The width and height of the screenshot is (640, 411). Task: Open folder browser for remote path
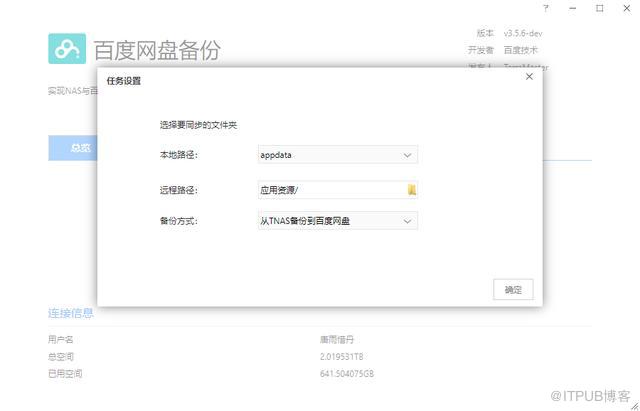click(x=412, y=190)
